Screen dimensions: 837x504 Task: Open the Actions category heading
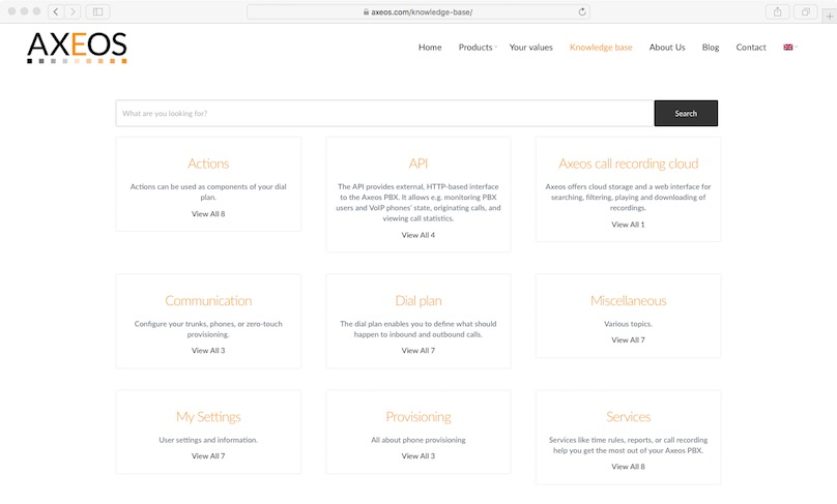coord(208,163)
